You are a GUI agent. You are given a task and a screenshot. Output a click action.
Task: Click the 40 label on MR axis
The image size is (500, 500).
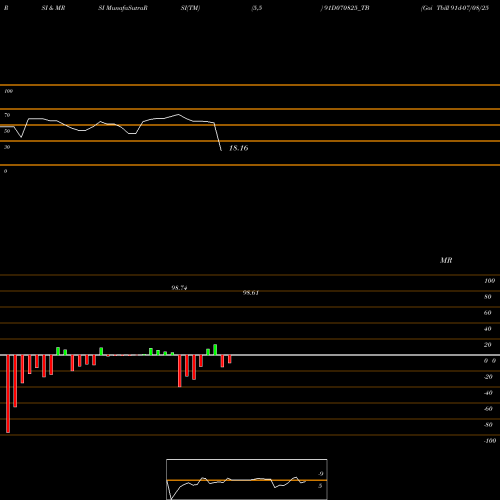tap(488, 329)
